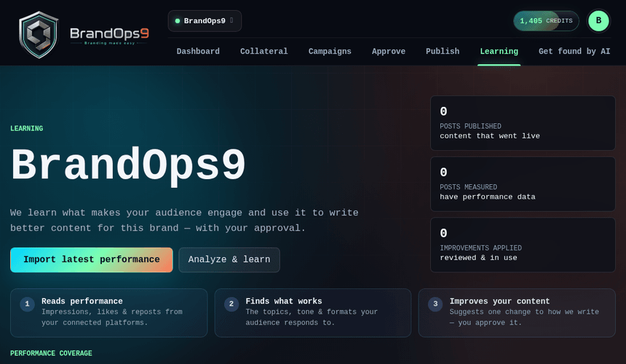This screenshot has width=626, height=364.
Task: Click the green LEARNING section label
Action: click(x=27, y=129)
